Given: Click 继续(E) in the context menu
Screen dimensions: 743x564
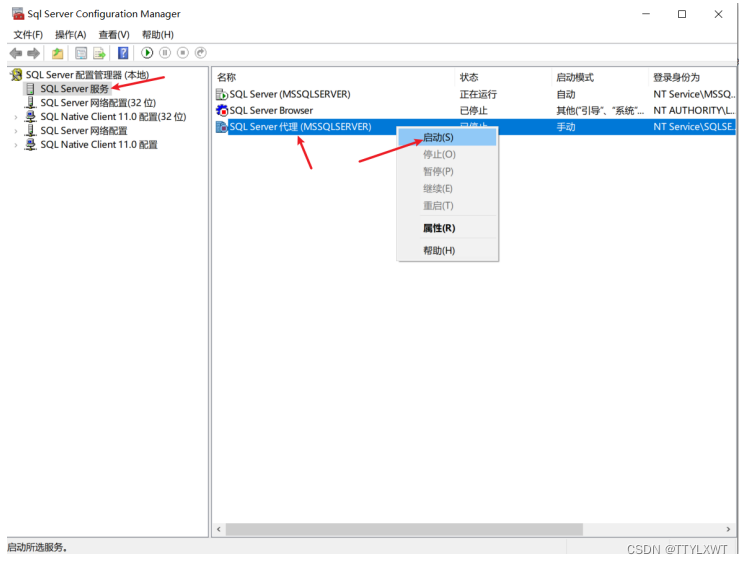Looking at the screenshot, I should point(447,189).
